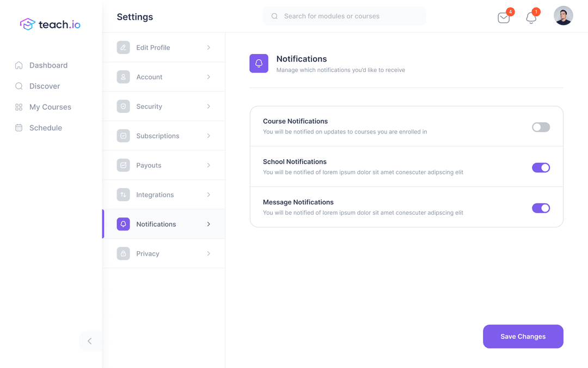
Task: Expand the Subscriptions settings chevron
Action: pyautogui.click(x=208, y=136)
